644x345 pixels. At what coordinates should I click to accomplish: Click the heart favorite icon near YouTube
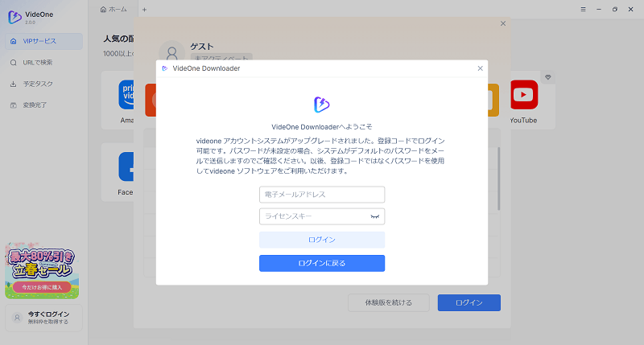548,77
